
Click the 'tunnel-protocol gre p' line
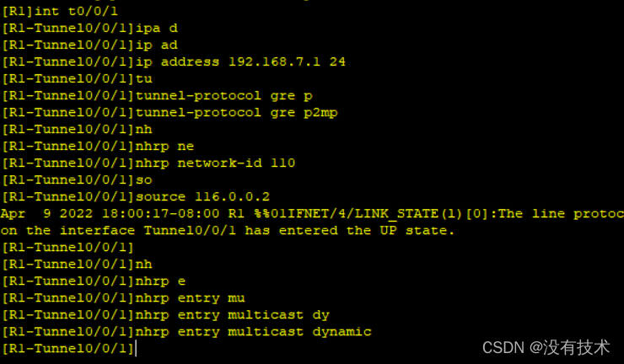click(157, 96)
